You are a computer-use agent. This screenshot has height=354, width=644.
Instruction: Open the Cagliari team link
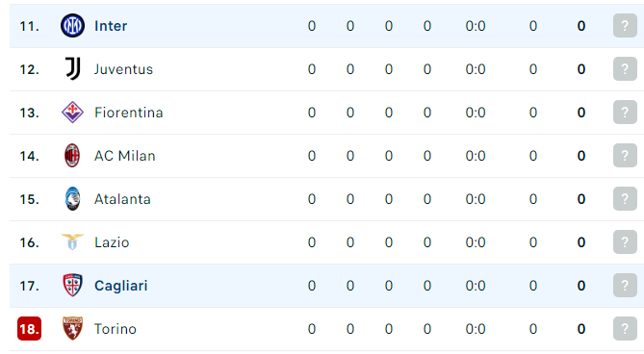[x=120, y=286]
